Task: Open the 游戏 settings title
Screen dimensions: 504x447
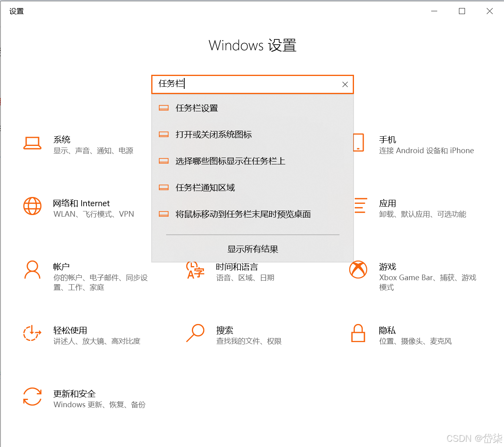Action: [x=388, y=267]
